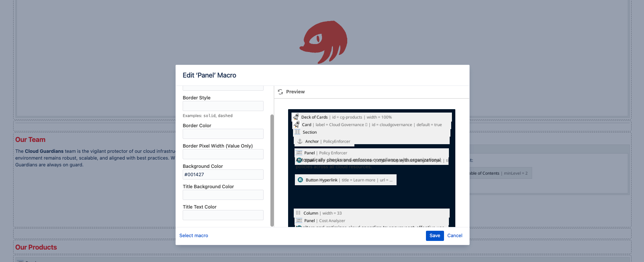
Task: Open the Select macro link
Action: (194, 236)
